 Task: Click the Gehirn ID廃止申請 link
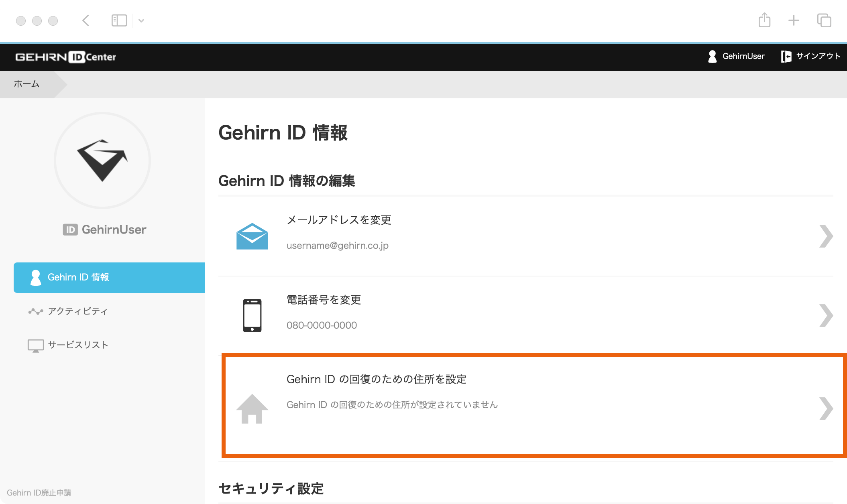39,492
